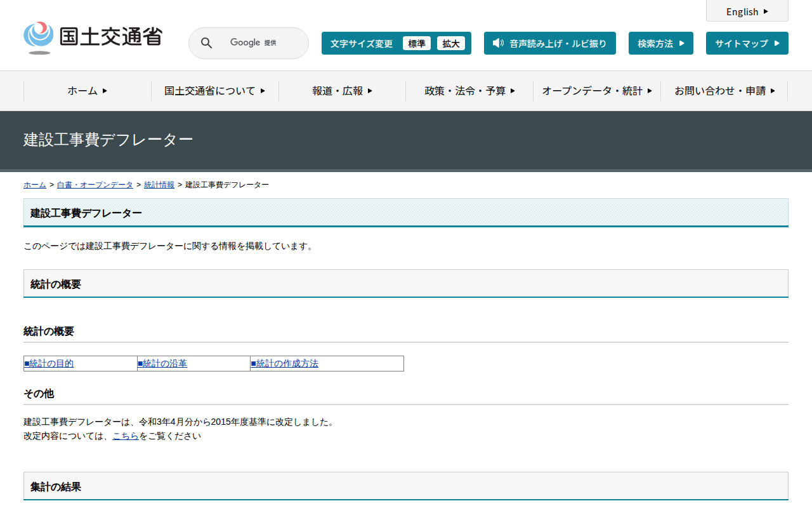Open the サイトマップ page
812x508 pixels.
[x=747, y=43]
